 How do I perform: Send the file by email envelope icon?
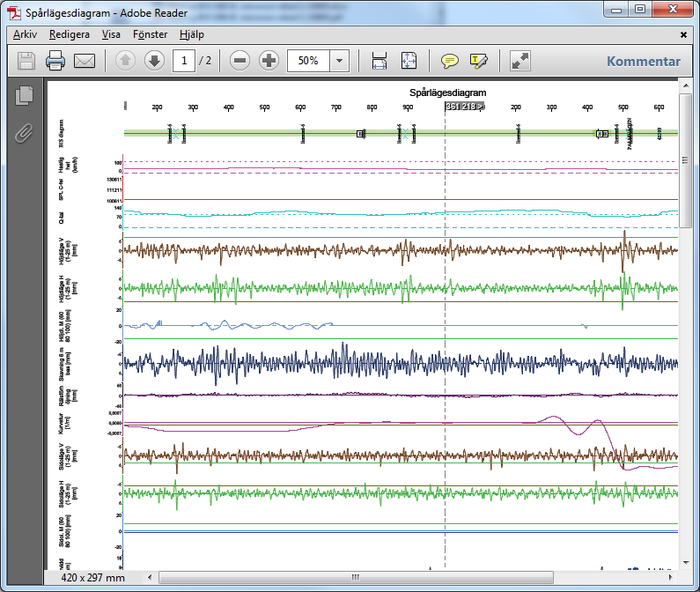[x=85, y=61]
